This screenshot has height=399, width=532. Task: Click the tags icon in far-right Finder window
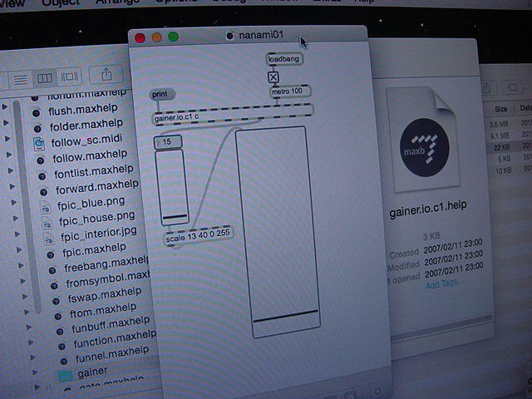coord(513,87)
